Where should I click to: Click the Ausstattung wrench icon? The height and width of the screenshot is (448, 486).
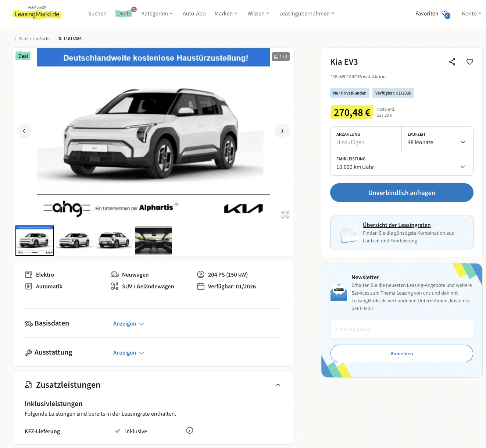click(x=29, y=353)
